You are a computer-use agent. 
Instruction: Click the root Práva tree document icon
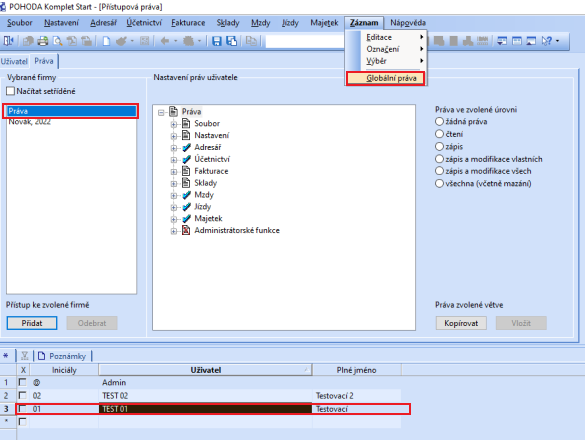pos(173,111)
